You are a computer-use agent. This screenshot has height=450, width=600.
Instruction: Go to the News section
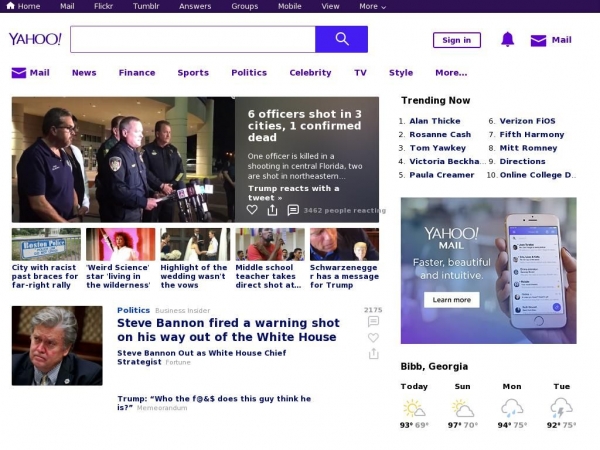point(84,73)
